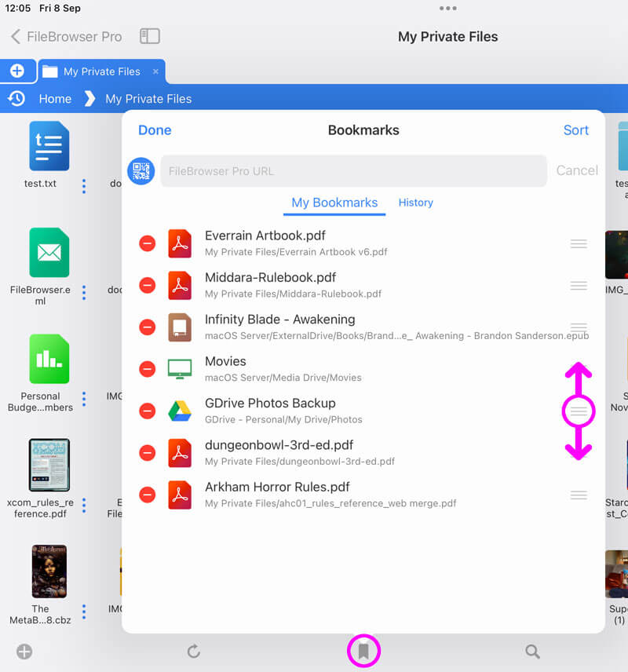Click reorder handle for Everrain Artbook.pdf
The height and width of the screenshot is (672, 628).
(579, 244)
